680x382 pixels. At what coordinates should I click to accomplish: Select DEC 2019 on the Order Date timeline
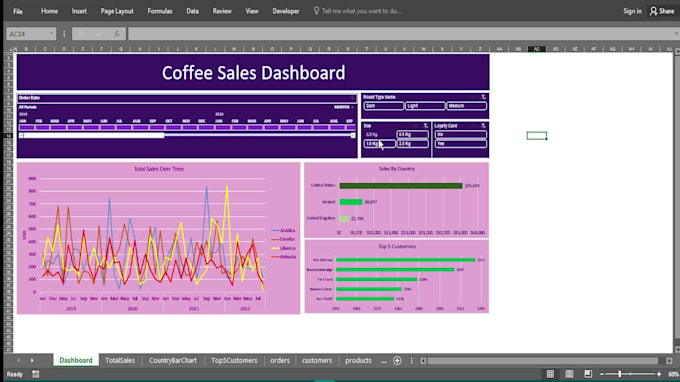[206, 127]
